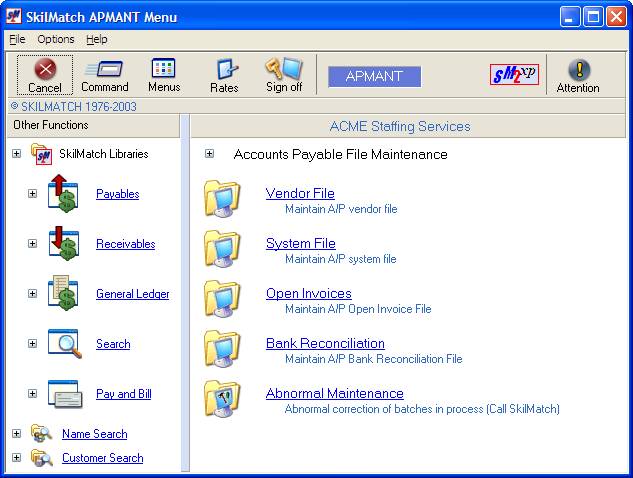Screen dimensions: 633x478
Task: Expand the Customer Search node
Action: pyautogui.click(x=16, y=457)
